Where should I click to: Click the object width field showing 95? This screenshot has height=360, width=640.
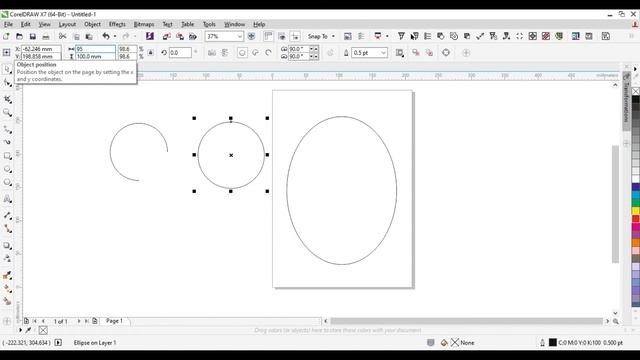coord(95,49)
